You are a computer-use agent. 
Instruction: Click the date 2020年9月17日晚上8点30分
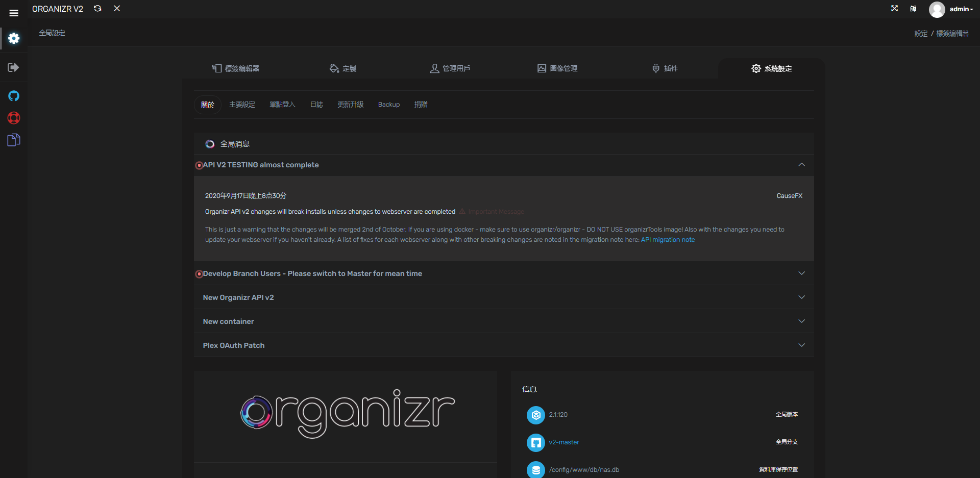tap(246, 196)
